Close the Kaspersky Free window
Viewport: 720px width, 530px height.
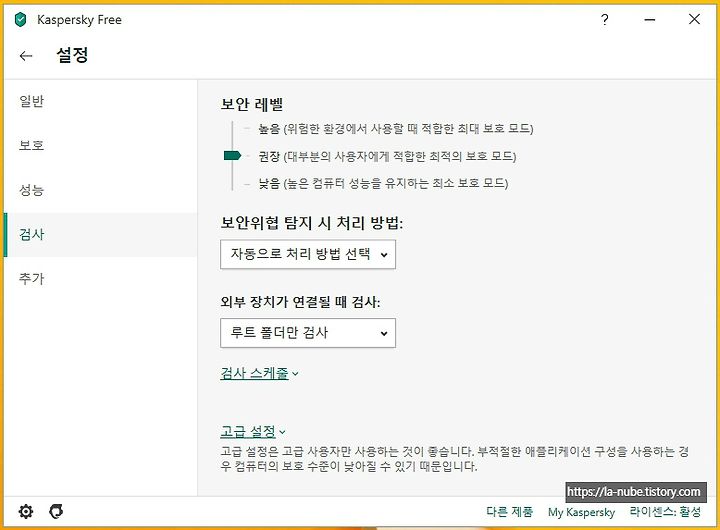coord(694,19)
